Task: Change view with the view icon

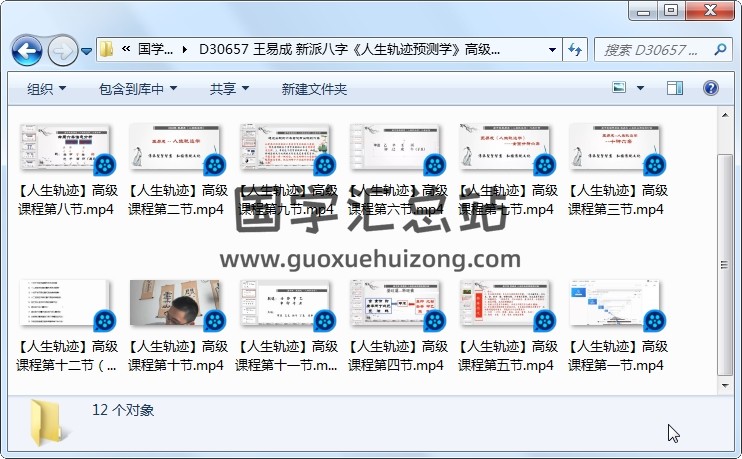Action: click(x=619, y=88)
